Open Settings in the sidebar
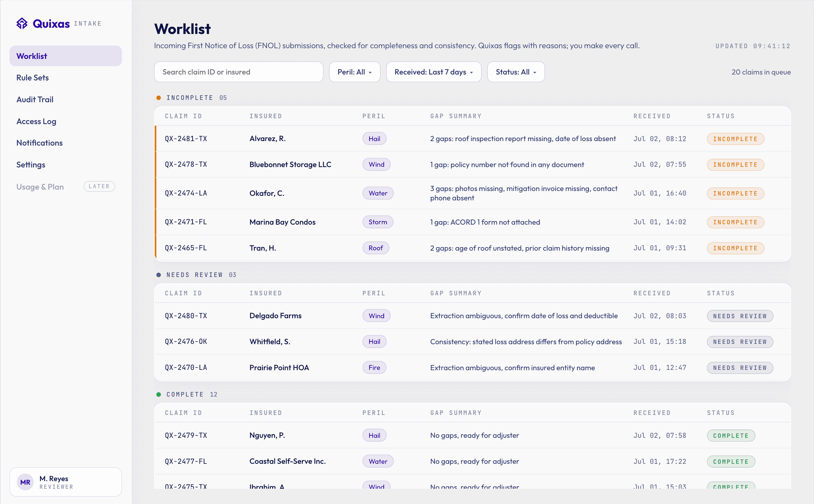 click(31, 165)
